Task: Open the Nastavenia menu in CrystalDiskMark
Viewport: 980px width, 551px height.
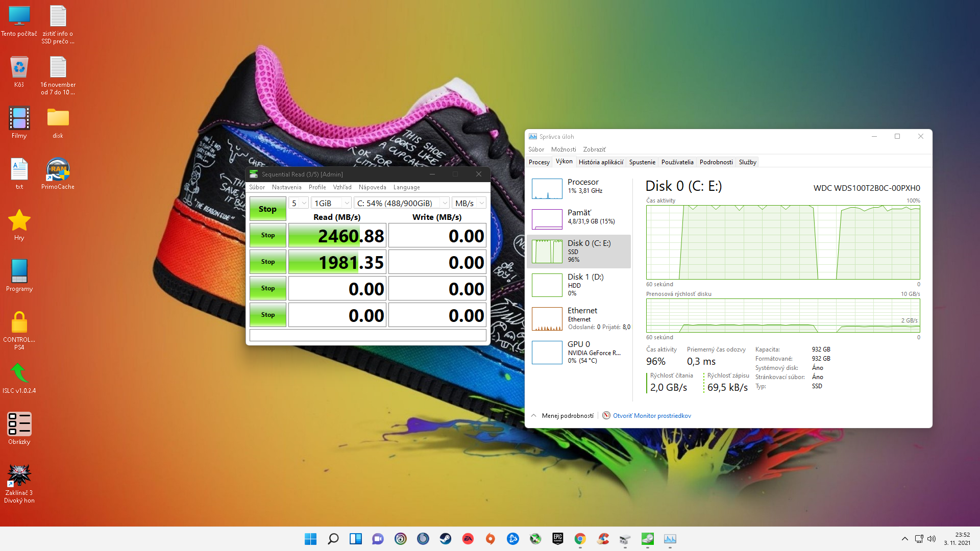Action: (286, 187)
